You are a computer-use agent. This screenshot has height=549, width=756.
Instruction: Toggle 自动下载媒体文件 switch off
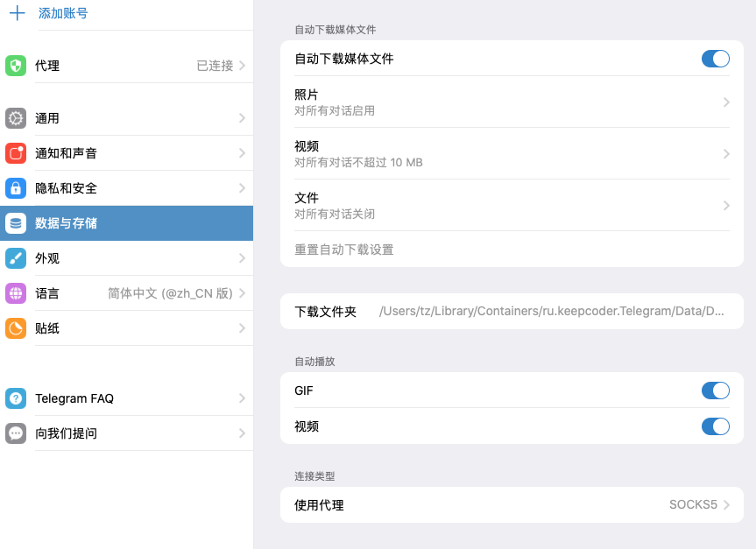point(715,59)
